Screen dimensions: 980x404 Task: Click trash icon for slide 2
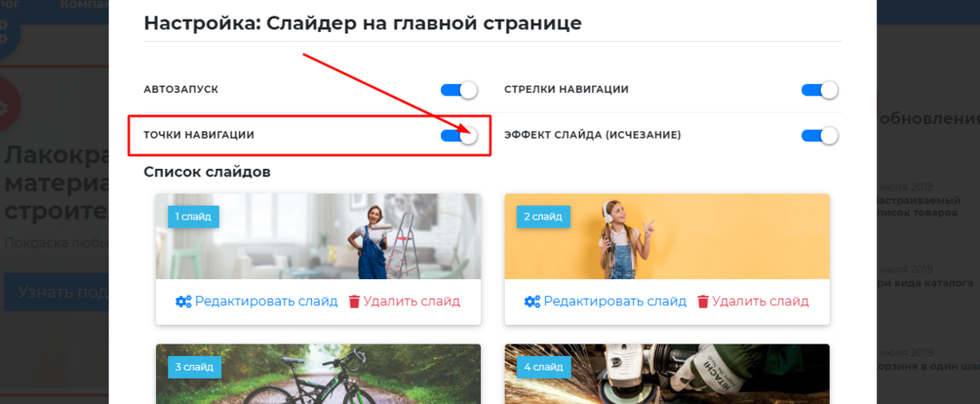[703, 301]
